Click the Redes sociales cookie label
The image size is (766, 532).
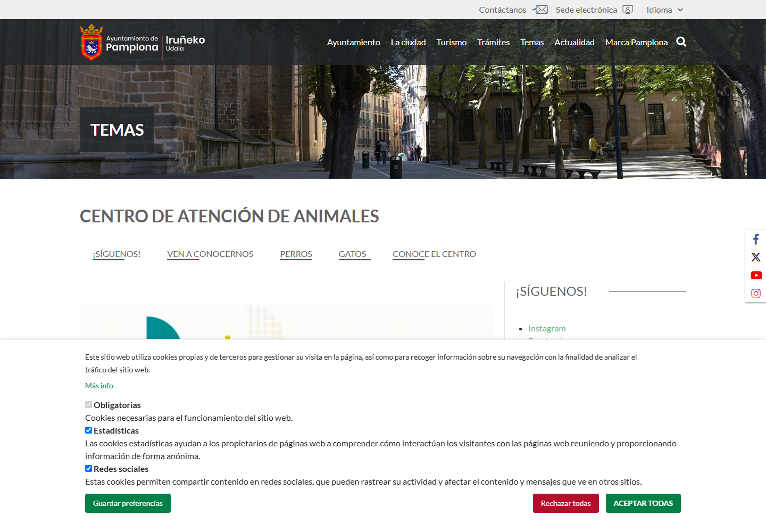click(121, 469)
